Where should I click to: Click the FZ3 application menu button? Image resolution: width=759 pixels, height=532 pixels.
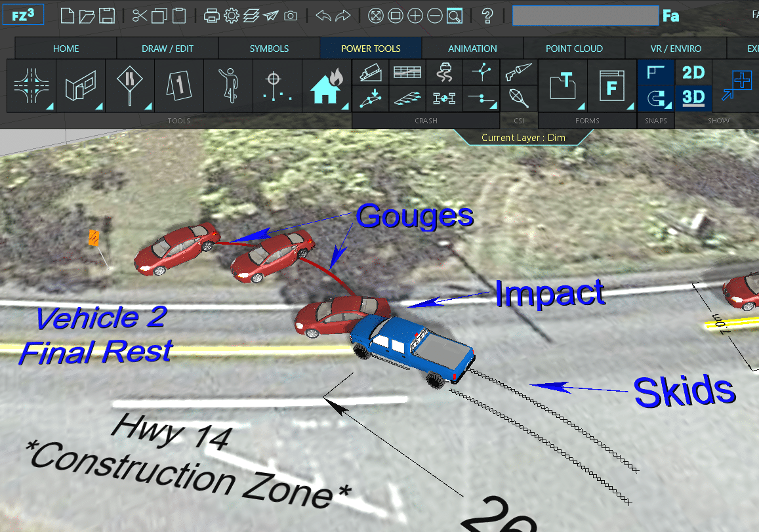click(x=24, y=15)
